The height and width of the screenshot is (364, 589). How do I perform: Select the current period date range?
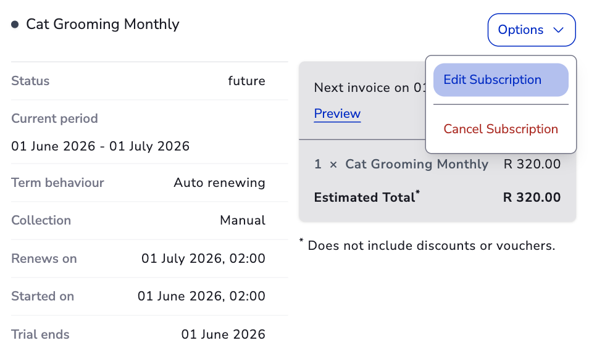pyautogui.click(x=101, y=147)
